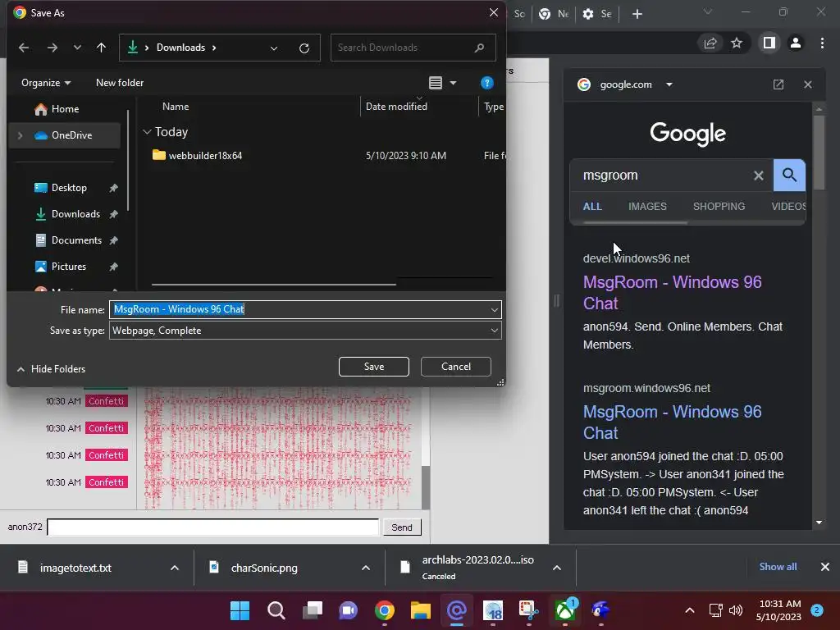Click Hide Folders expander

pyautogui.click(x=52, y=369)
